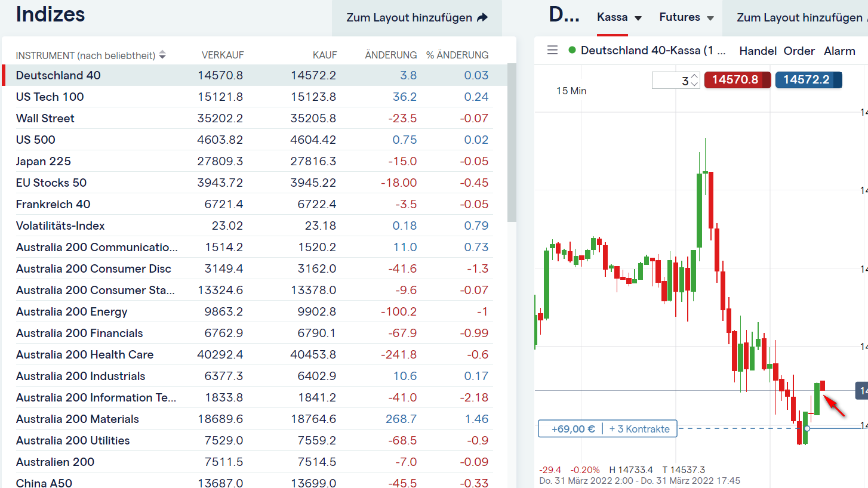868x488 pixels.
Task: Open the chart hamburger menu icon
Action: [x=552, y=50]
